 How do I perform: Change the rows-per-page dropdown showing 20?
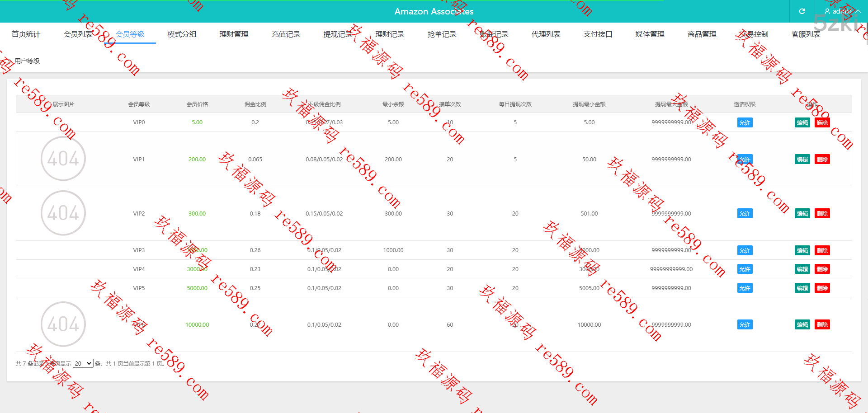[83, 363]
